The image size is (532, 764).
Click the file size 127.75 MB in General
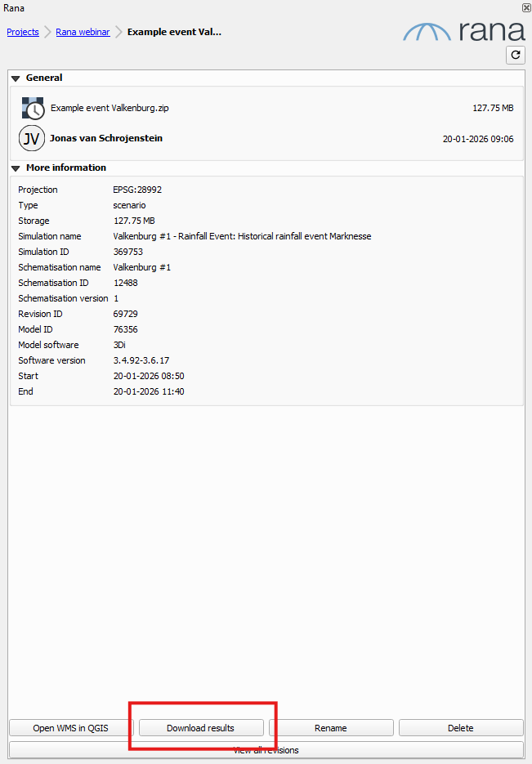click(x=493, y=108)
